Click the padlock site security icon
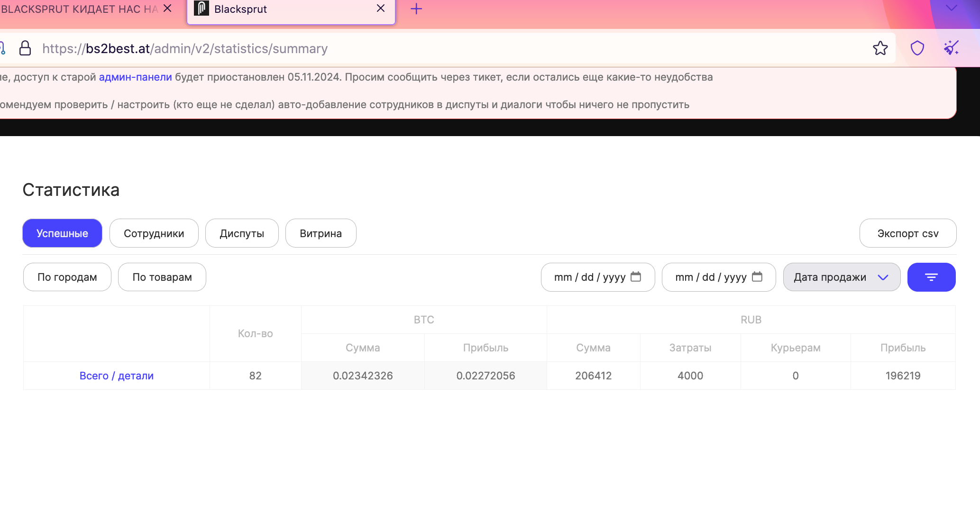 point(25,48)
